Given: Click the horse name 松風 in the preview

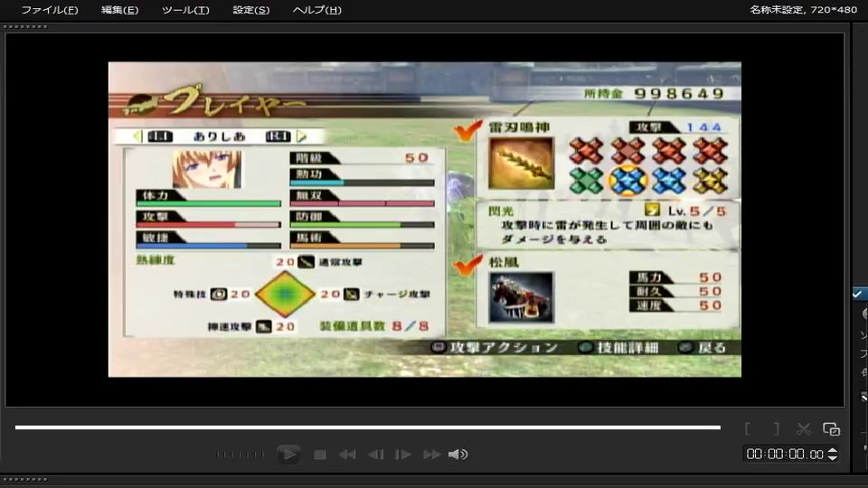Looking at the screenshot, I should (x=504, y=262).
